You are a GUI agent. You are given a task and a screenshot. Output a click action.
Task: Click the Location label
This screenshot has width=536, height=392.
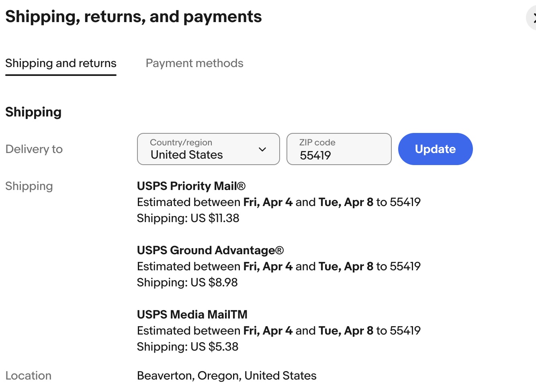29,376
